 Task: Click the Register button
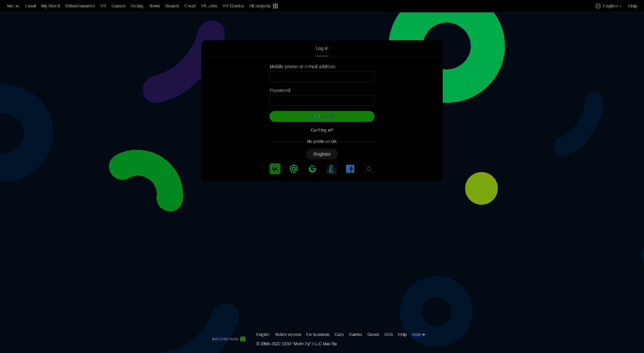pyautogui.click(x=322, y=154)
